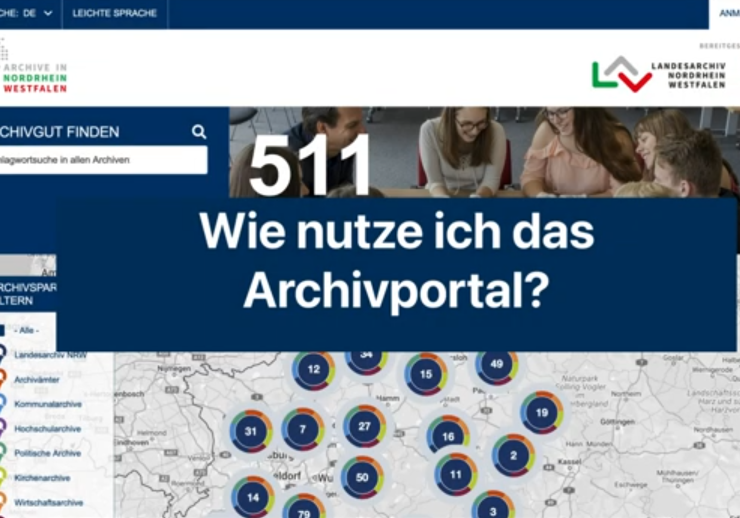Open map cluster marked 3
Image resolution: width=740 pixels, height=518 pixels.
tap(493, 507)
